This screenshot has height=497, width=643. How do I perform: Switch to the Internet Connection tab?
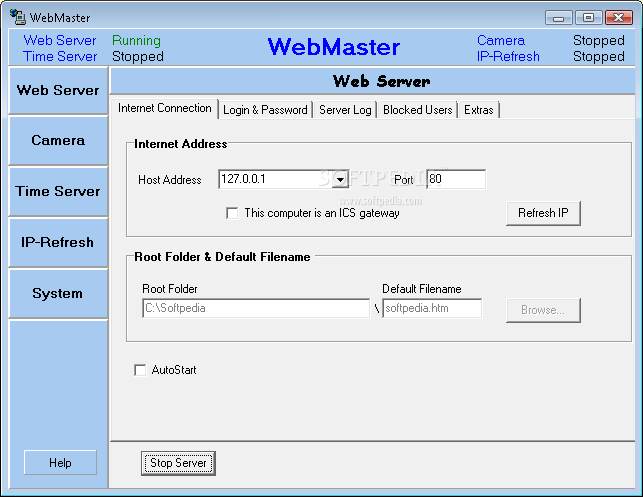point(164,108)
